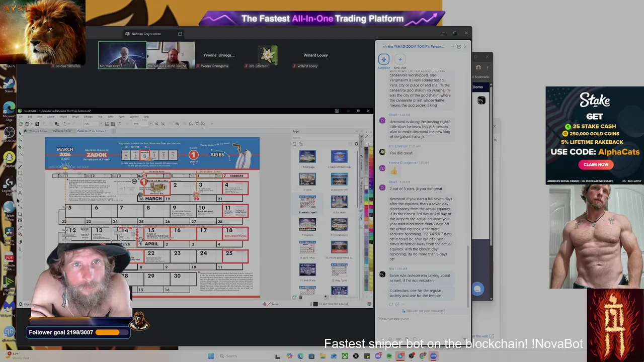Open Xbox app from taskbar
644x362 pixels.
(x=345, y=356)
